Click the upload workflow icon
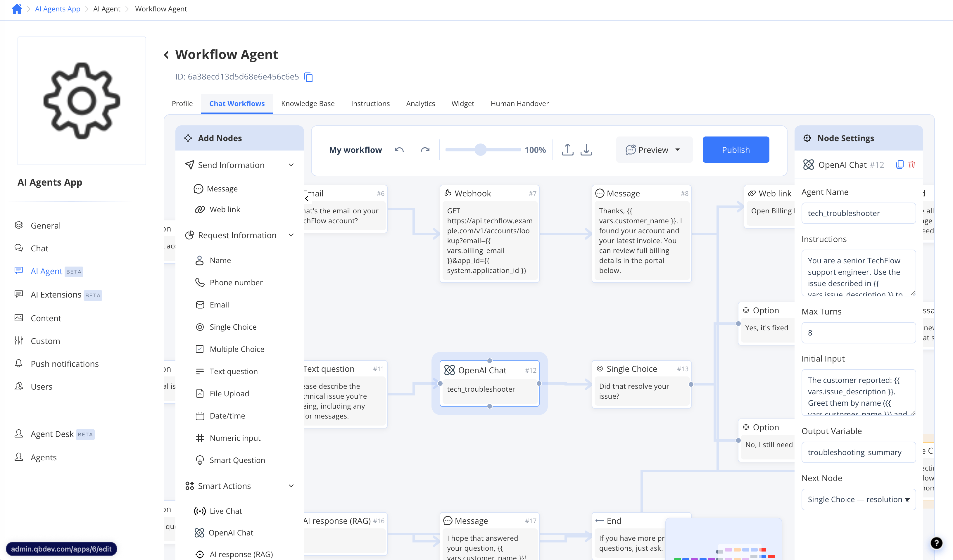 (567, 150)
